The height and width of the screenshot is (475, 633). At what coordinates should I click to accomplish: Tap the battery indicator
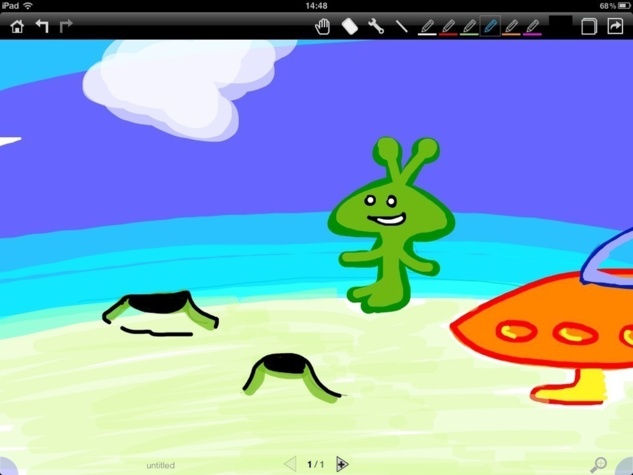[624, 6]
